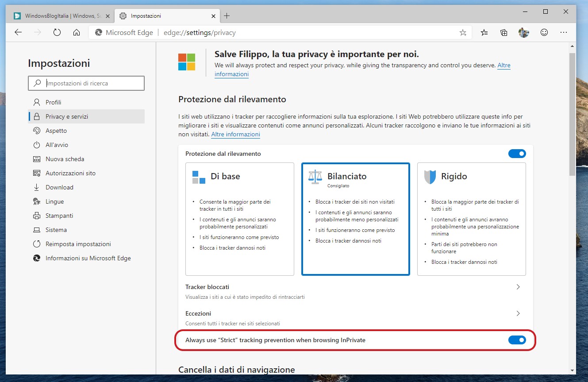Open Nuova scheda settings section

[x=86, y=159]
